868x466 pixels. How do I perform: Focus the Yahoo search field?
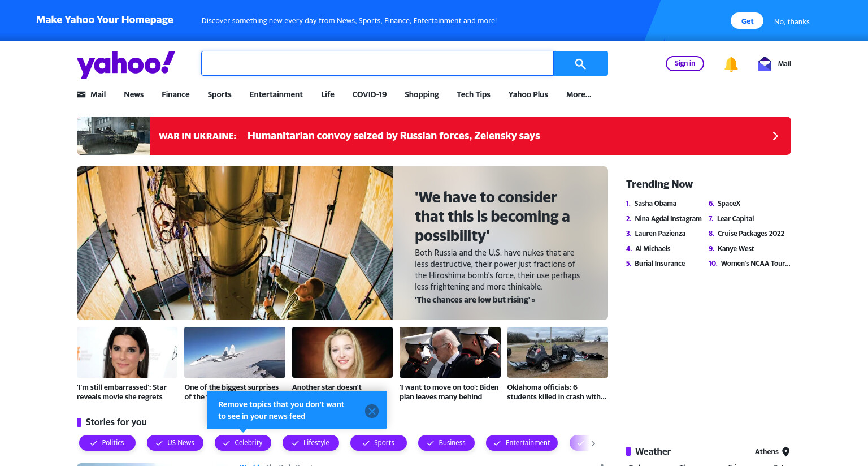pyautogui.click(x=377, y=63)
